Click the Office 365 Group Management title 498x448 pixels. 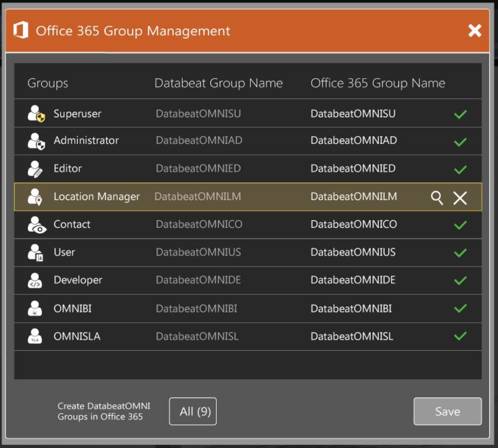coord(133,31)
